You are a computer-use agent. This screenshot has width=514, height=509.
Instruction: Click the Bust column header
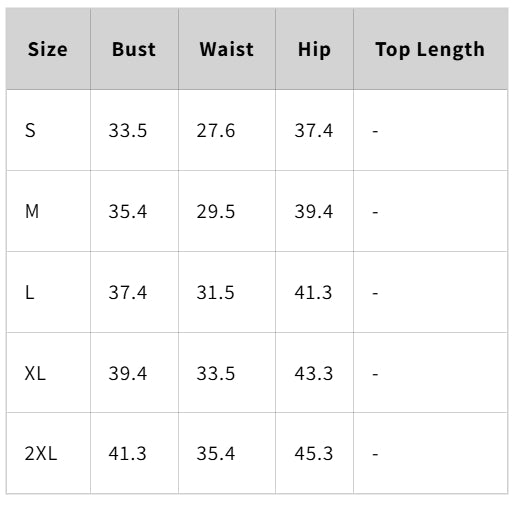[134, 49]
